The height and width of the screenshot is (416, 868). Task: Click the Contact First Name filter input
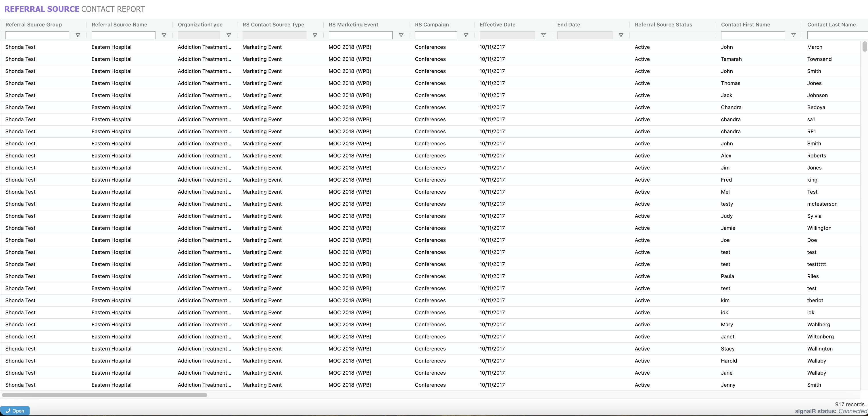[x=753, y=35]
